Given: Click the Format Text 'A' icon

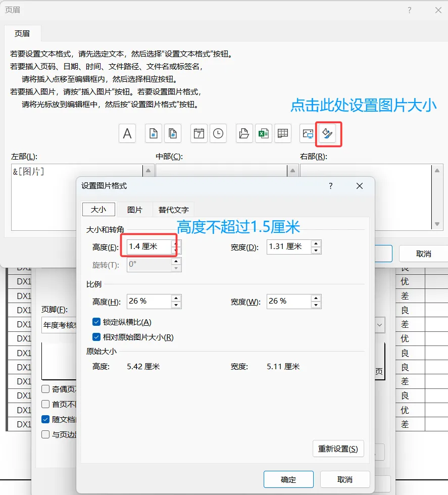Looking at the screenshot, I should (x=127, y=133).
